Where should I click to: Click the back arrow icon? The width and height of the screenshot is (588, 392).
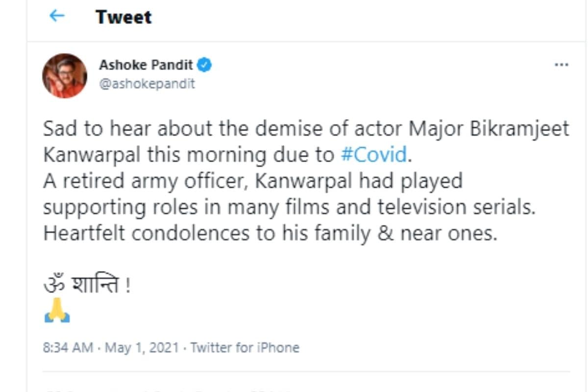point(57,16)
